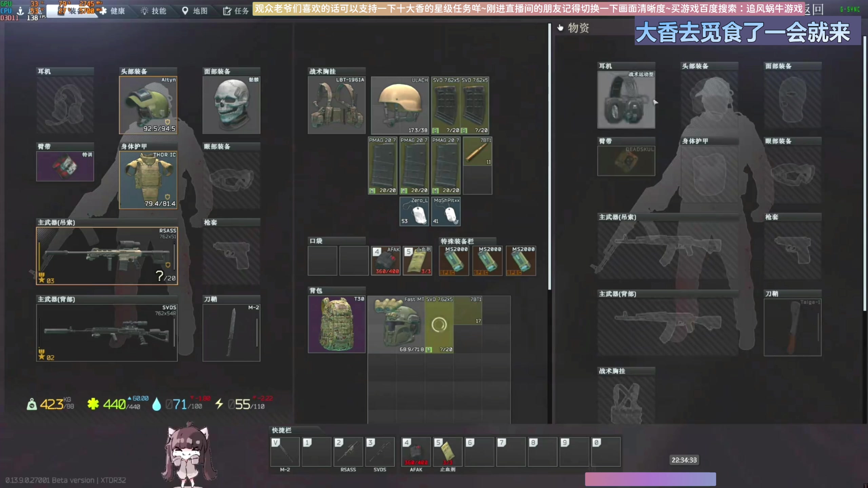Select the Taiga-1 machete on loot body

point(792,327)
